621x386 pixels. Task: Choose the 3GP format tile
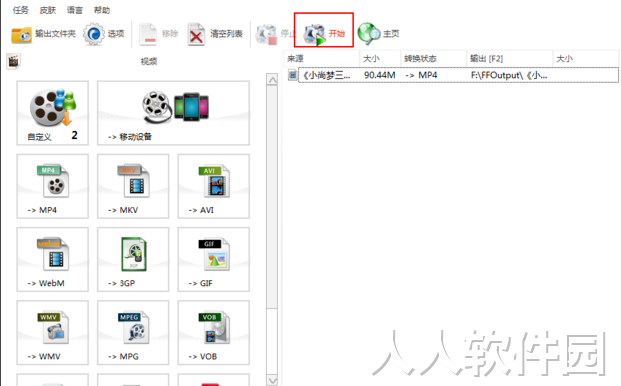pyautogui.click(x=133, y=260)
